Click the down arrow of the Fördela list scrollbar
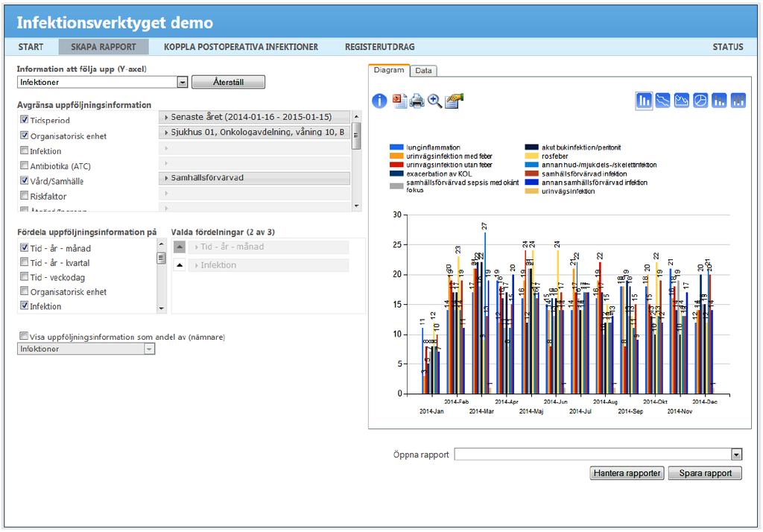 161,308
